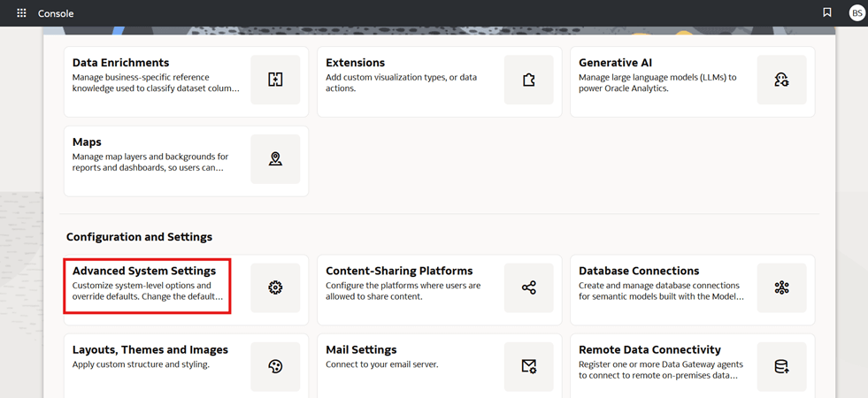This screenshot has width=868, height=398.
Task: Click the Layouts, Themes and Images palette icon
Action: pyautogui.click(x=275, y=366)
